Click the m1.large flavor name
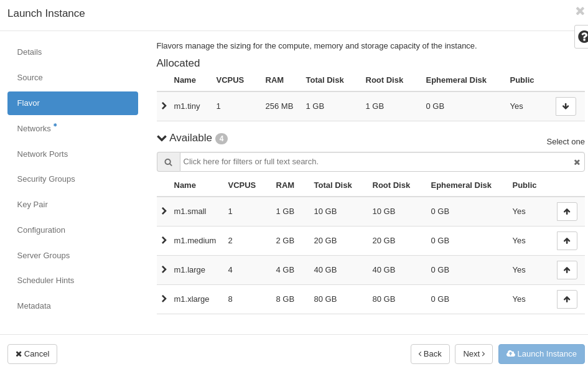Image resolution: width=588 pixels, height=369 pixels. coord(189,270)
